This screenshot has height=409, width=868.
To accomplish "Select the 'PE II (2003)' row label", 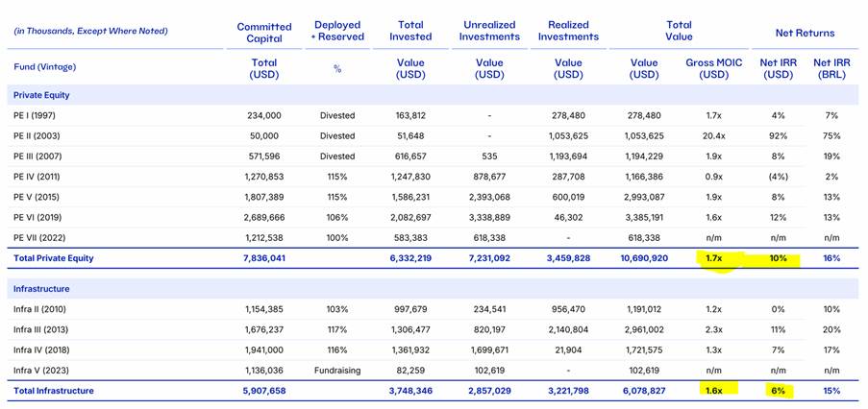I will (x=37, y=136).
